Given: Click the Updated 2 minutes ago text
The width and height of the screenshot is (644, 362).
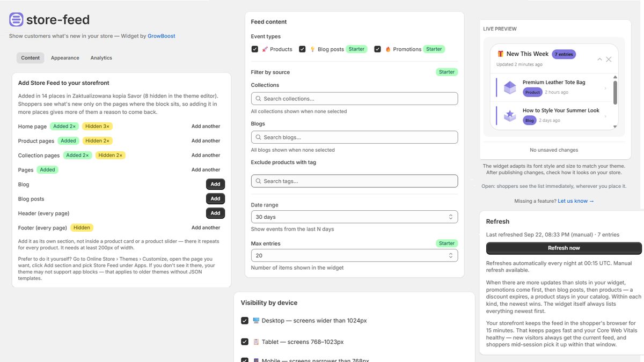Looking at the screenshot, I should [519, 64].
